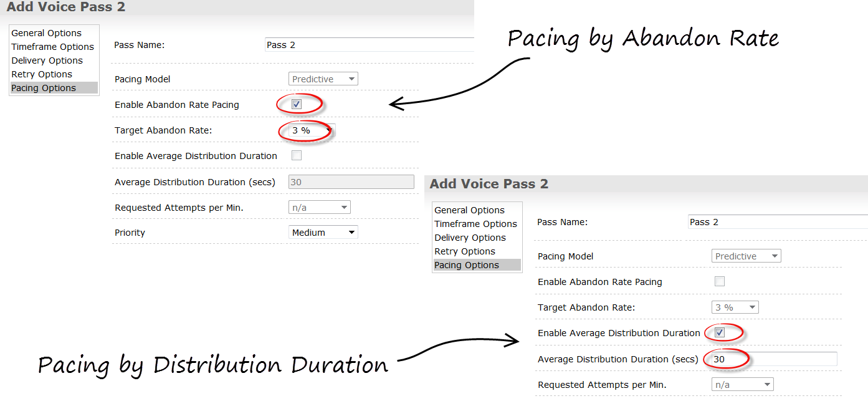
Task: Open General Options in the lower-right panel
Action: click(x=470, y=210)
